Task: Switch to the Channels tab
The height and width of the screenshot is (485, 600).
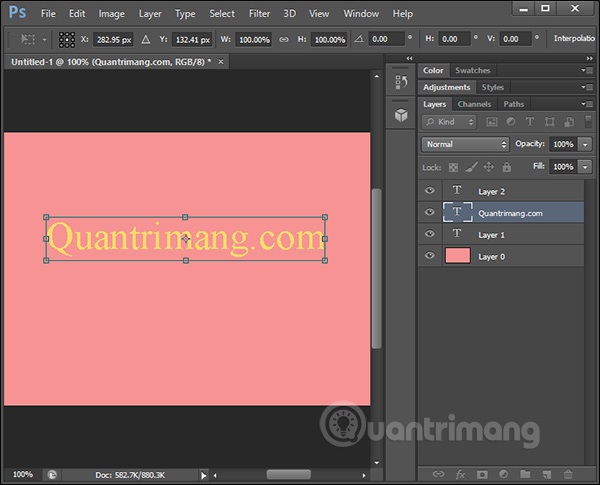Action: click(475, 104)
